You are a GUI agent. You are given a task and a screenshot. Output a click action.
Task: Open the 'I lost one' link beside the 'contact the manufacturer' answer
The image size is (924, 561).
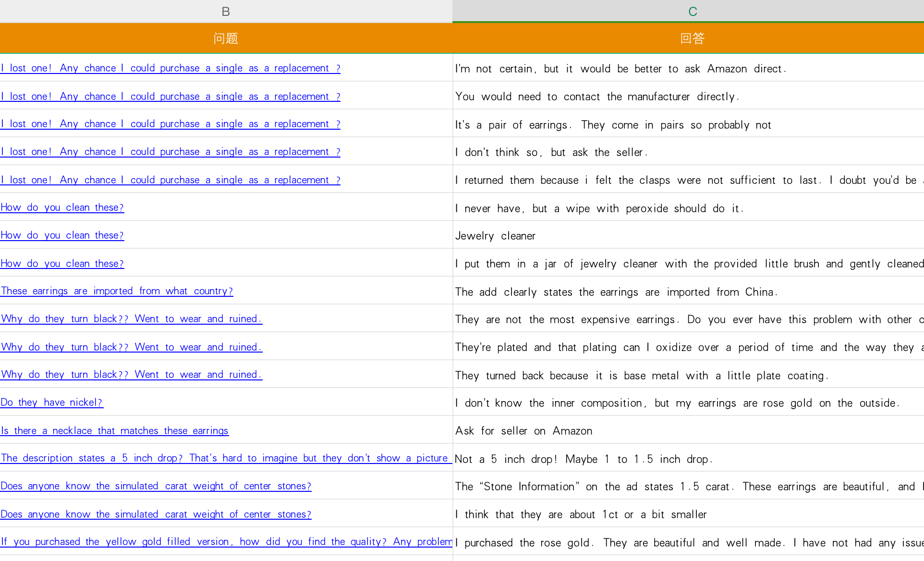click(170, 97)
